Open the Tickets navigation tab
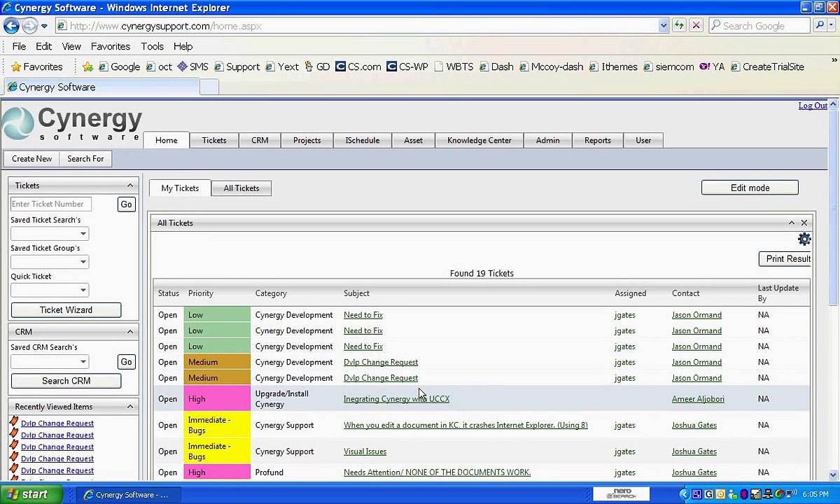The height and width of the screenshot is (504, 840). [214, 140]
